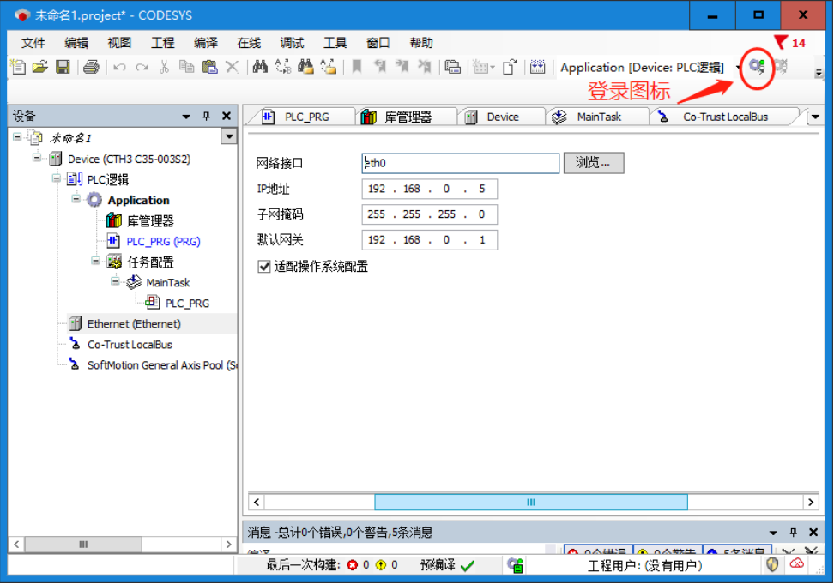
Task: Click the red cloud icon in status bar
Action: 797,563
